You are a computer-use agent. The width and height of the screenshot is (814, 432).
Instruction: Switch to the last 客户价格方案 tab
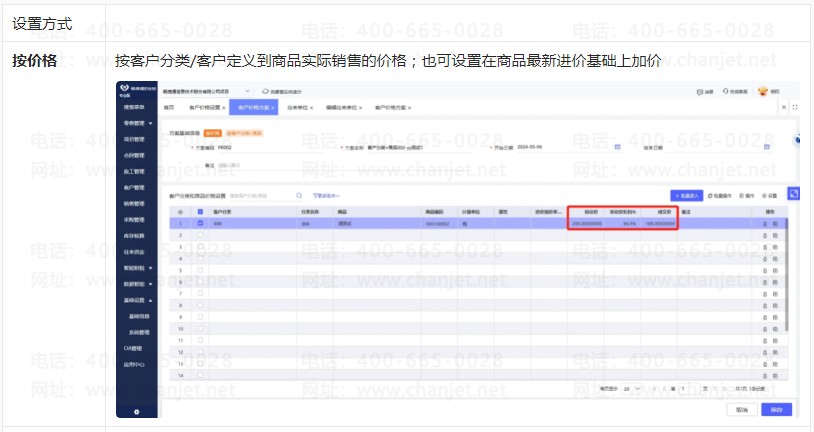click(x=390, y=107)
